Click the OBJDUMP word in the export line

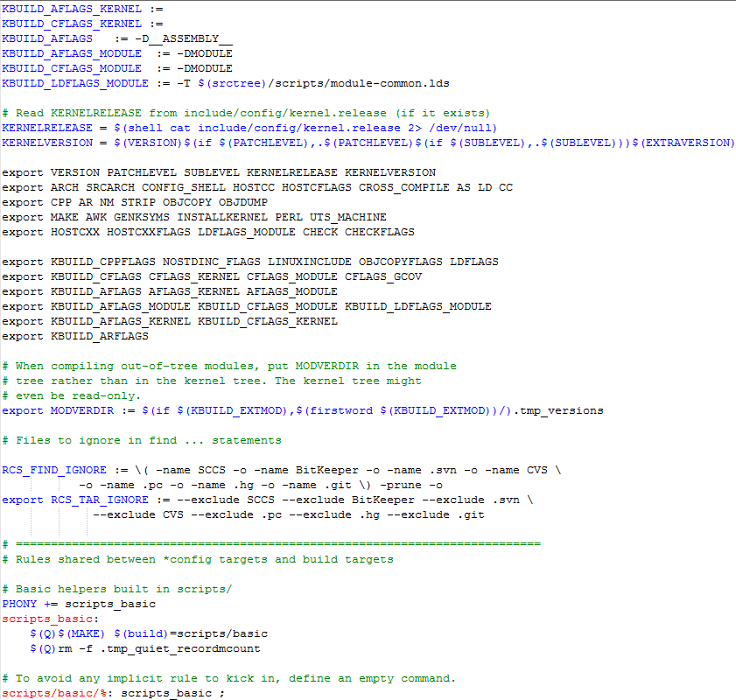pyautogui.click(x=243, y=202)
